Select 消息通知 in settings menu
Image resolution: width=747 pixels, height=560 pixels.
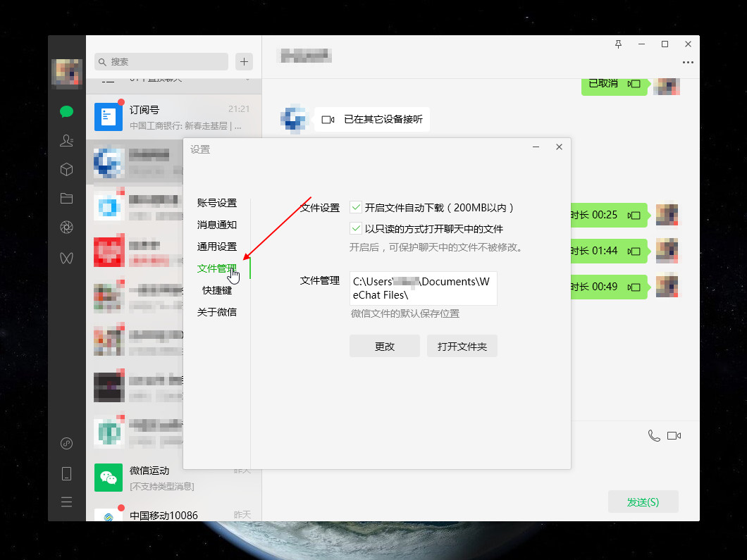pos(217,225)
